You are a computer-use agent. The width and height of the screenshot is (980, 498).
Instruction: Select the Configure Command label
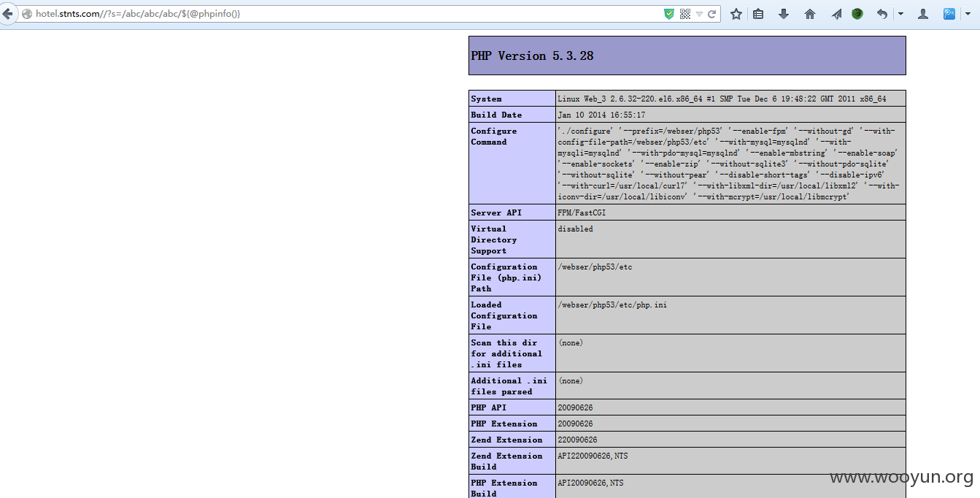[x=512, y=164]
